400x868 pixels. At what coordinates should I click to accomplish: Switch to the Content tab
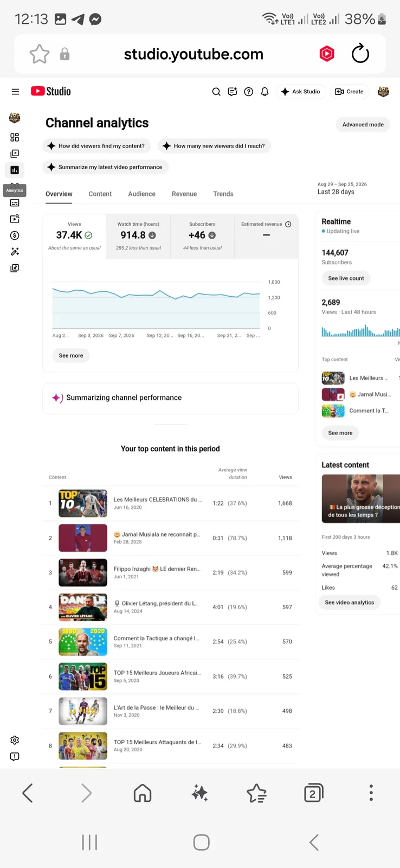click(x=100, y=194)
